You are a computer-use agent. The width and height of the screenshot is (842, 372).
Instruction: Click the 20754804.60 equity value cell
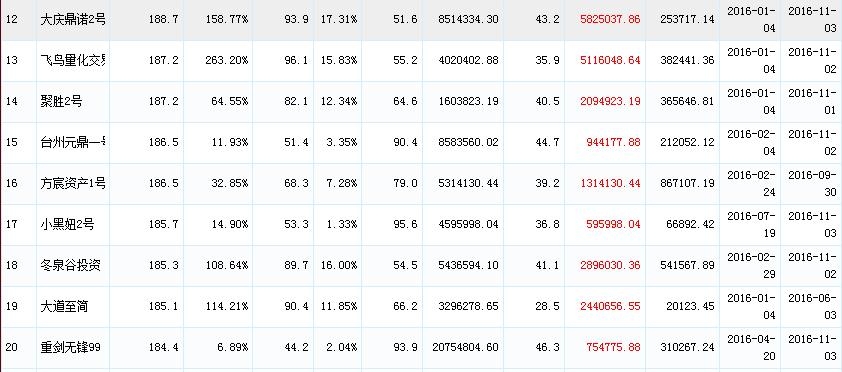tap(465, 347)
